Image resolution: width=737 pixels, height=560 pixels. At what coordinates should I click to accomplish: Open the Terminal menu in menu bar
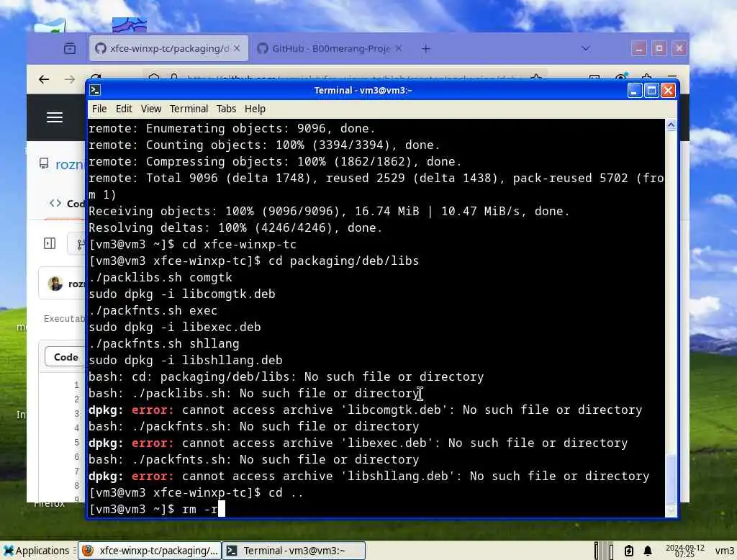(x=189, y=109)
